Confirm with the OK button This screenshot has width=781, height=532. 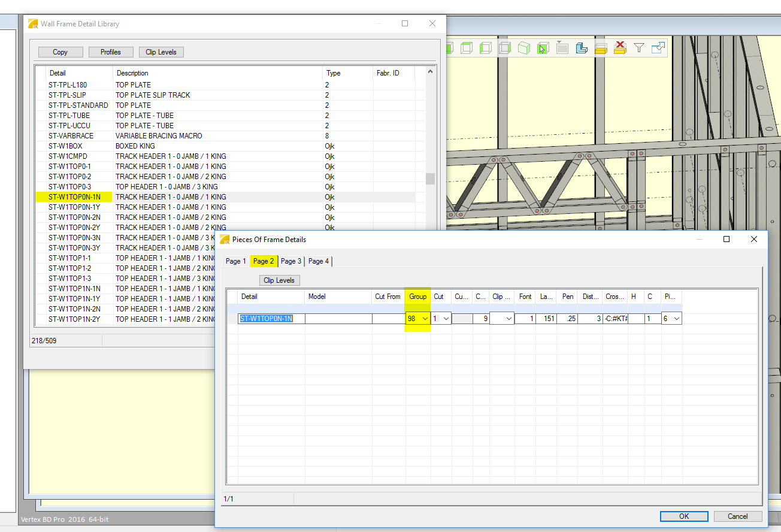pyautogui.click(x=684, y=516)
